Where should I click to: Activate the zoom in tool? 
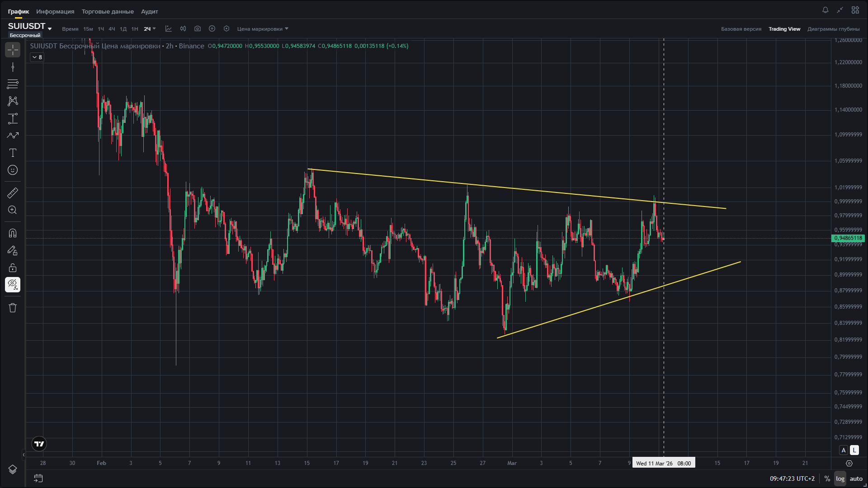coord(13,210)
